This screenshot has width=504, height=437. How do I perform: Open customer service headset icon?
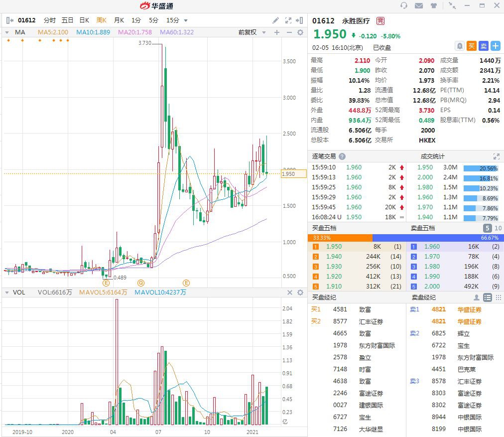404,5
